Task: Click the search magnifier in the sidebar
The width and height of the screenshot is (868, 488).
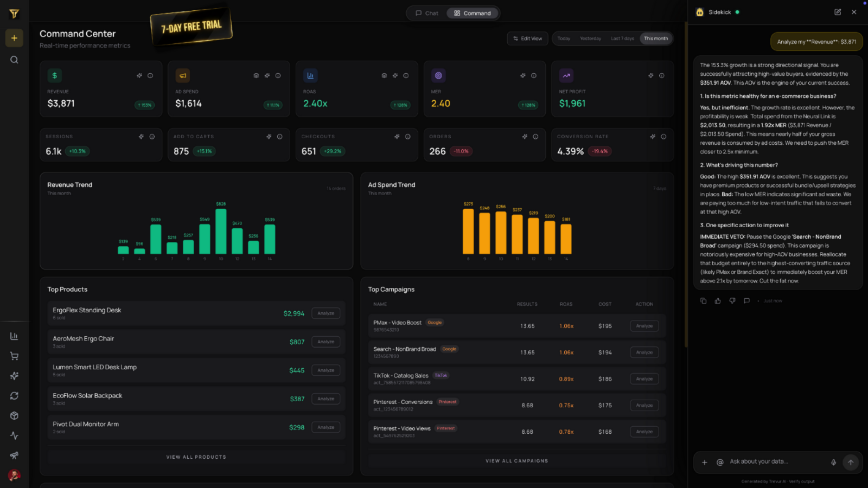Action: click(14, 60)
